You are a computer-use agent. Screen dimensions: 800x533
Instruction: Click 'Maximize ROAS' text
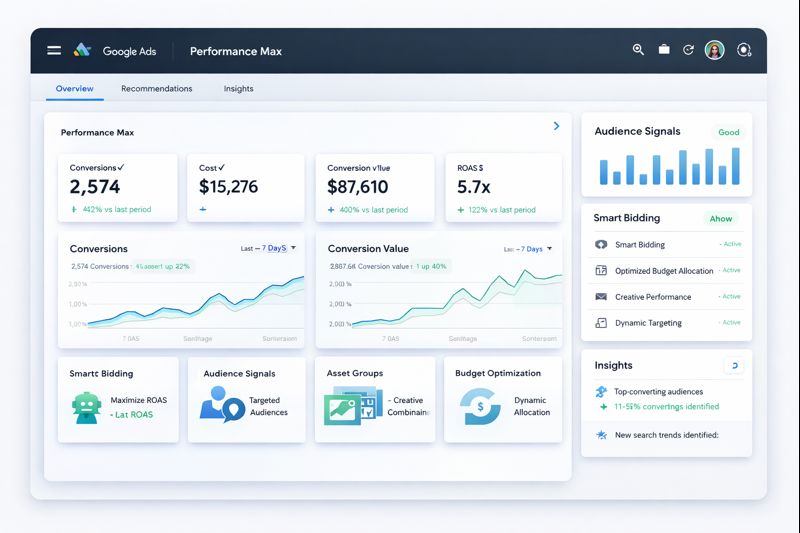pyautogui.click(x=139, y=400)
